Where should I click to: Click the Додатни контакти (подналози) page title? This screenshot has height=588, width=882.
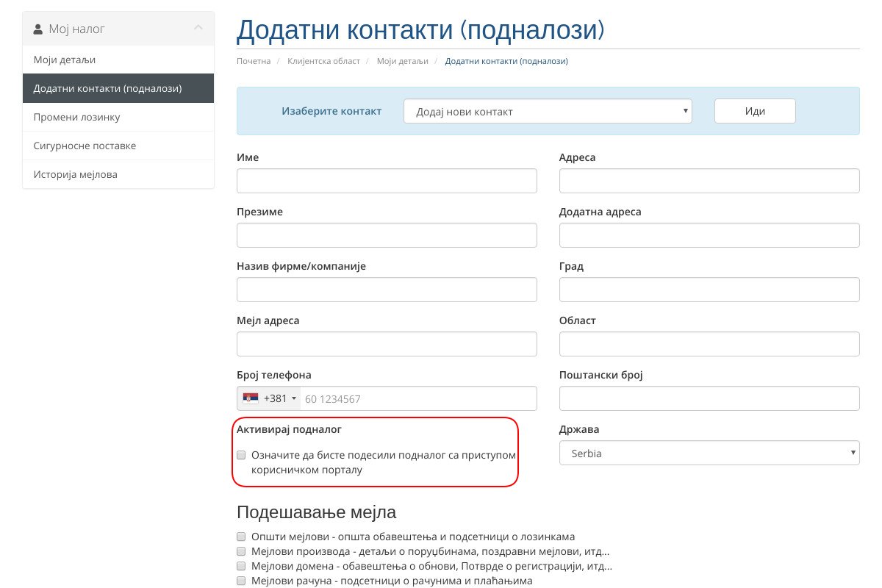point(420,29)
